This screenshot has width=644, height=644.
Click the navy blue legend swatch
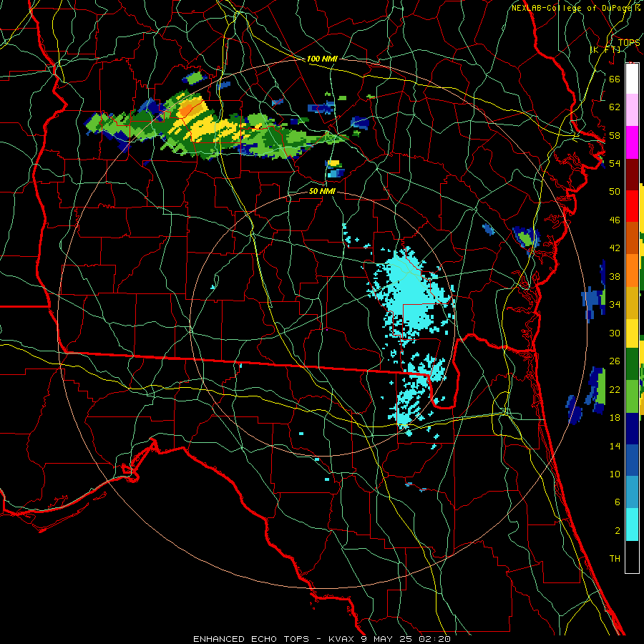tap(632, 429)
